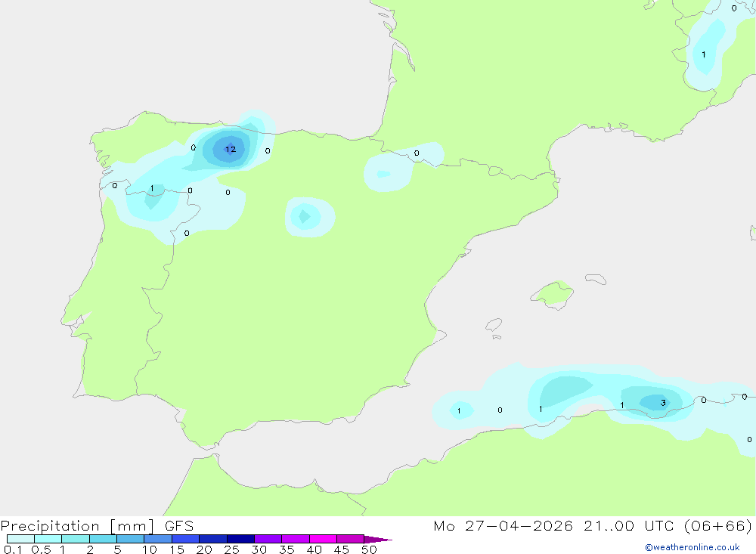Image resolution: width=756 pixels, height=554 pixels.
Task: Click the legend scale label '0.5'
Action: click(41, 549)
